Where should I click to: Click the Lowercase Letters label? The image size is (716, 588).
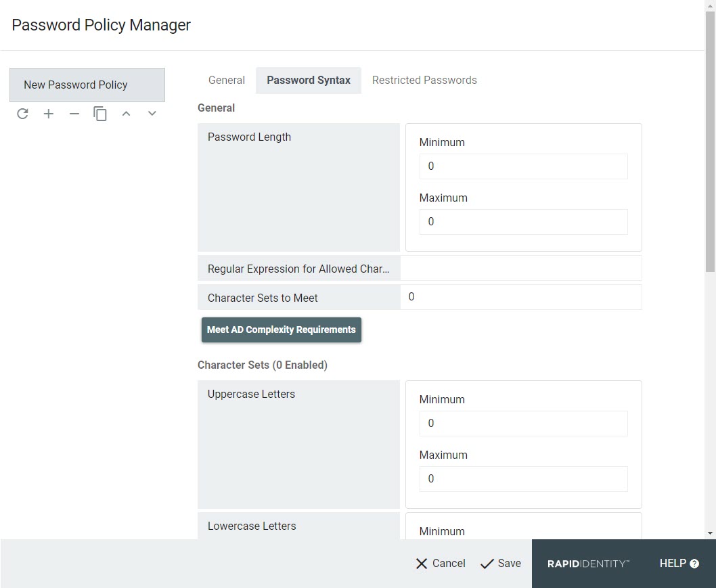pos(252,526)
